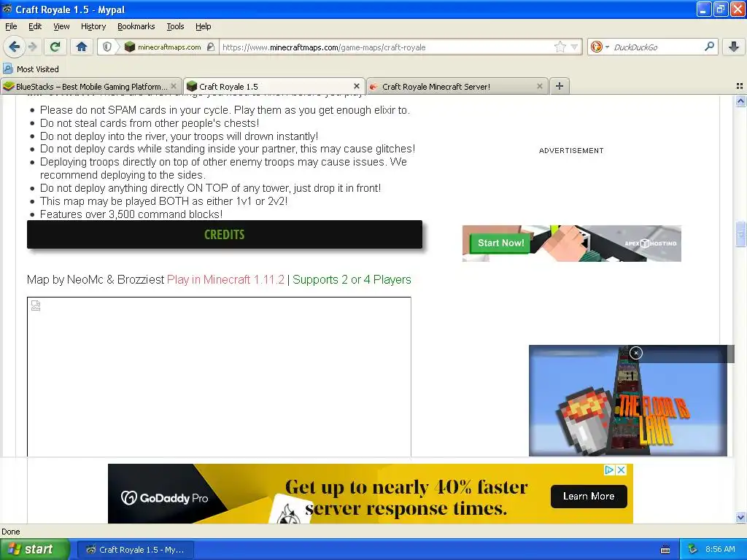Click the Apex Hosting logo in ad
747x560 pixels.
651,244
